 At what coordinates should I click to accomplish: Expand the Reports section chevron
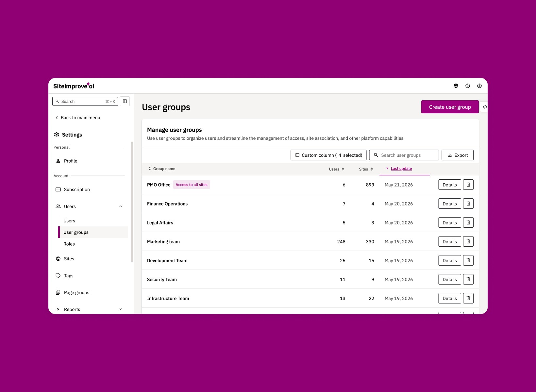click(x=121, y=309)
